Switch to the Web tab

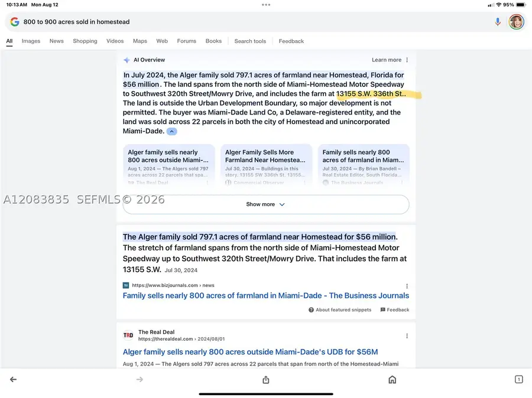[162, 41]
